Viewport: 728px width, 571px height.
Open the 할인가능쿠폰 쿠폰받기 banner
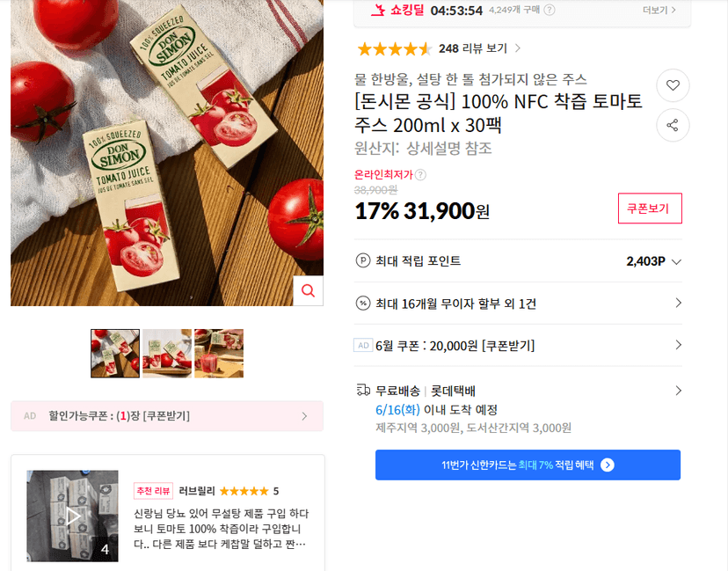(167, 416)
